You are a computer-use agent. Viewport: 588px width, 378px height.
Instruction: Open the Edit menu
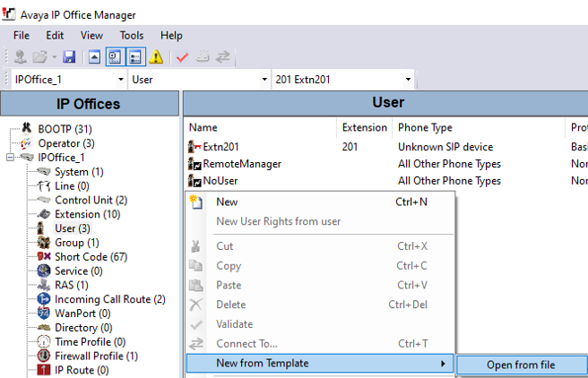point(55,35)
